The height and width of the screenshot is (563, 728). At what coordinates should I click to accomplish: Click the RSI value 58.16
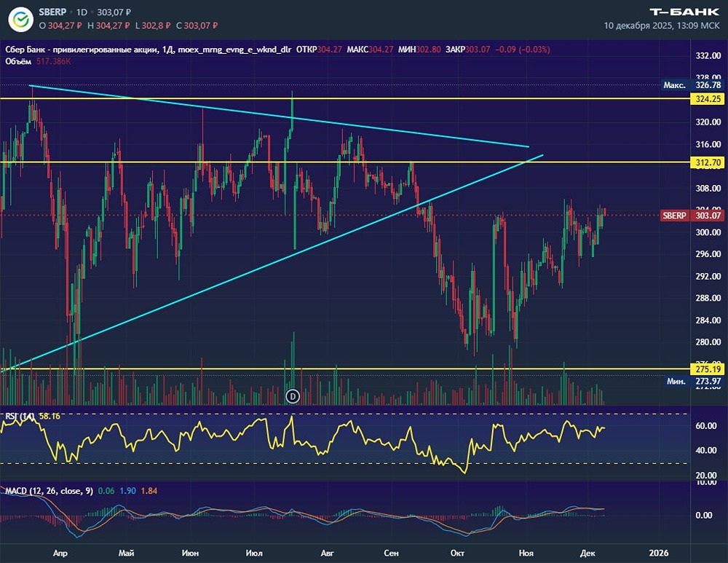coord(50,416)
